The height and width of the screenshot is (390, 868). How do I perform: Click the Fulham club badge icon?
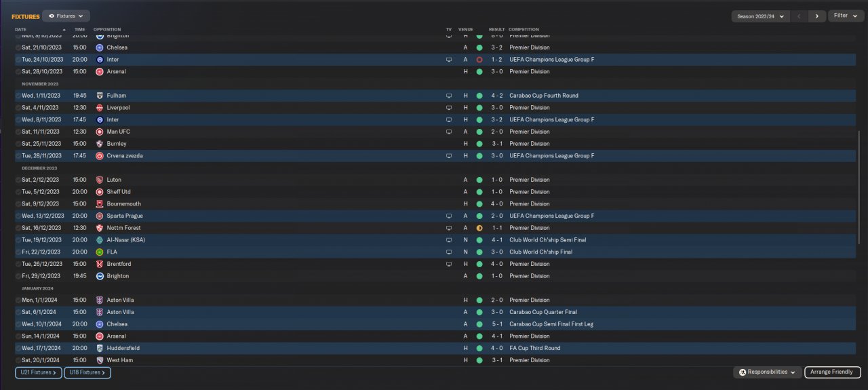click(x=100, y=96)
